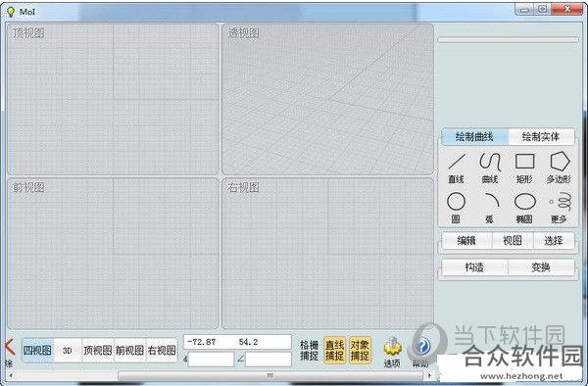Select the 直线 line tool
The image size is (588, 386).
pyautogui.click(x=457, y=168)
